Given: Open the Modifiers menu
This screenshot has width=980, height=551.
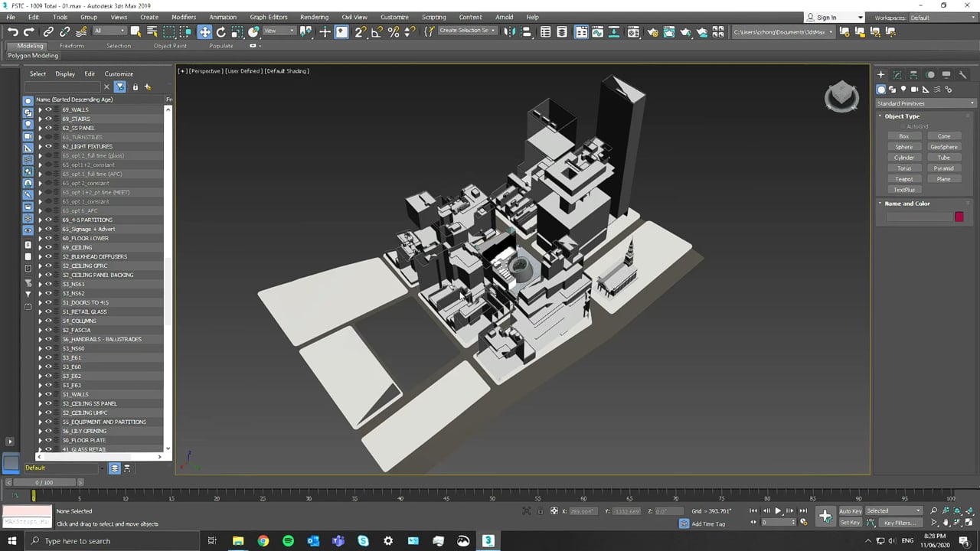Looking at the screenshot, I should point(184,17).
